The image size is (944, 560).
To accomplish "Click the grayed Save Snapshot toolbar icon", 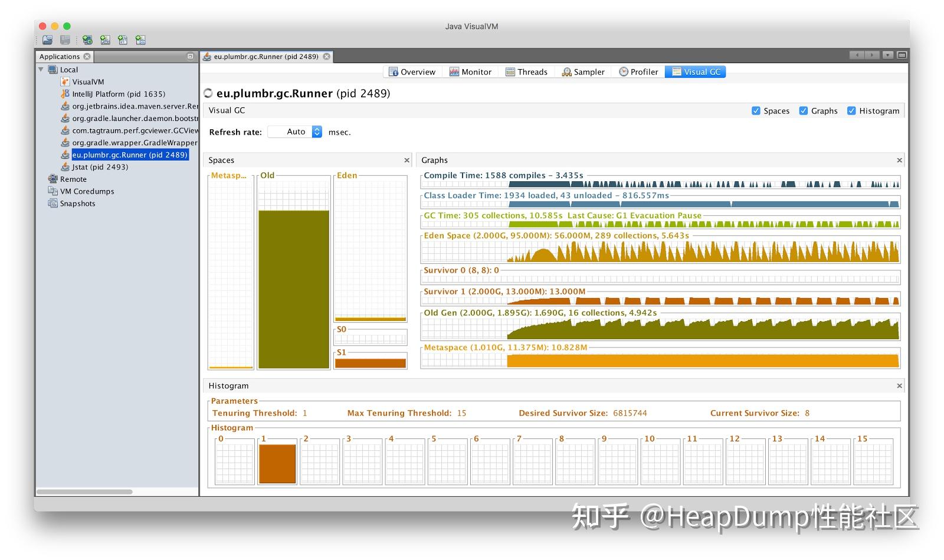I will (x=65, y=40).
